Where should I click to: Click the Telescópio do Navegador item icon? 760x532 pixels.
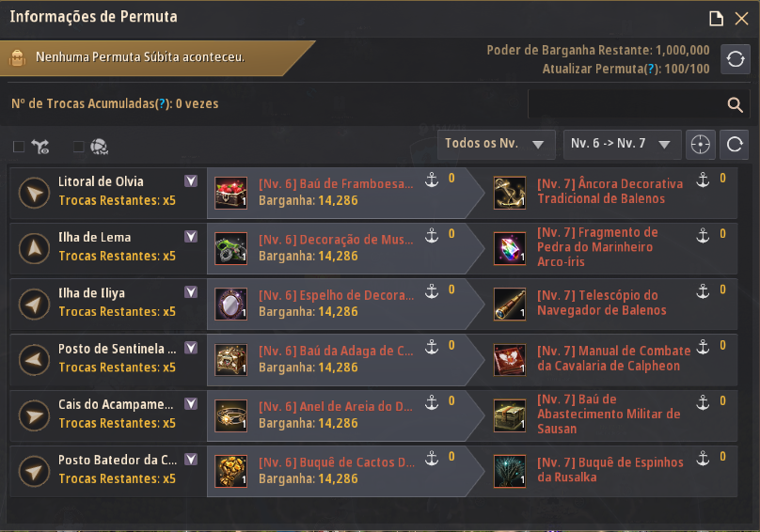pyautogui.click(x=510, y=303)
